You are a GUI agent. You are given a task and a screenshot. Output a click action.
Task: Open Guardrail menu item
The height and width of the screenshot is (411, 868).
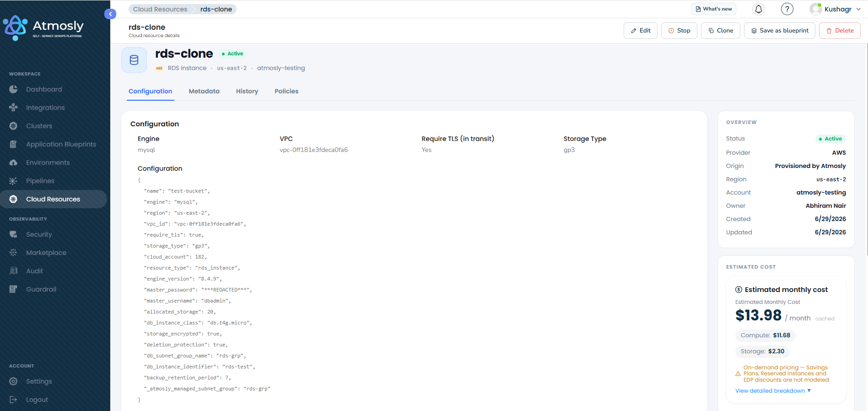pos(54,289)
